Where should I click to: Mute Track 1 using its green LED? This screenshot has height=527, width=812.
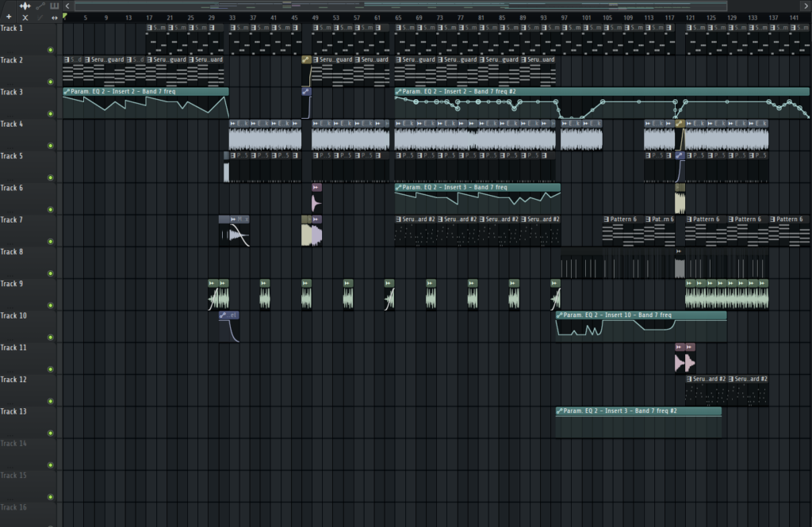[50, 50]
